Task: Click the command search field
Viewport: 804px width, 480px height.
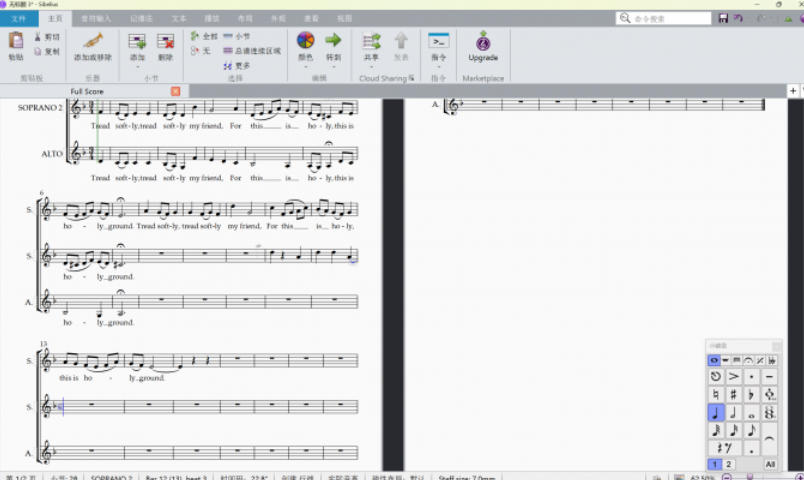Action: coord(664,18)
